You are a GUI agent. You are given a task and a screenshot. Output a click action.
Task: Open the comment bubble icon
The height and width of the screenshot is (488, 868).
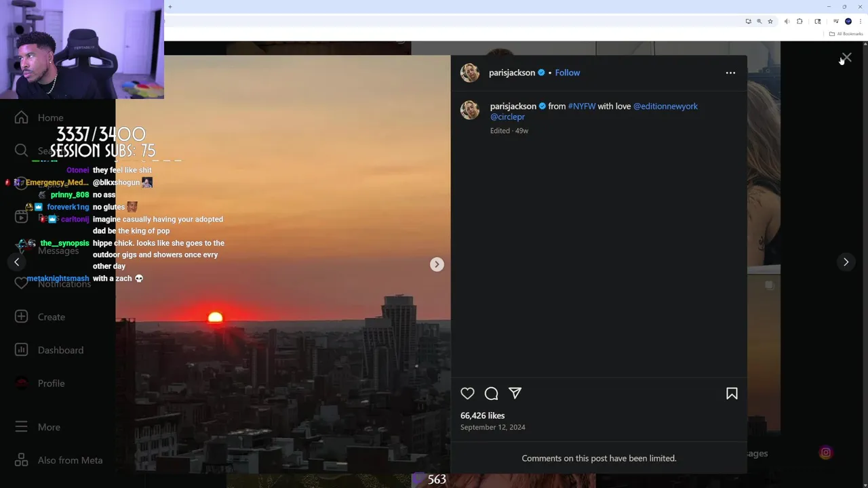click(x=492, y=393)
